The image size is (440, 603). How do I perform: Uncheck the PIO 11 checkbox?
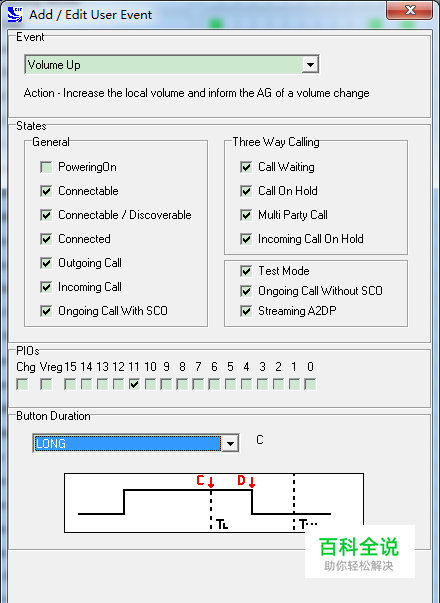point(134,384)
